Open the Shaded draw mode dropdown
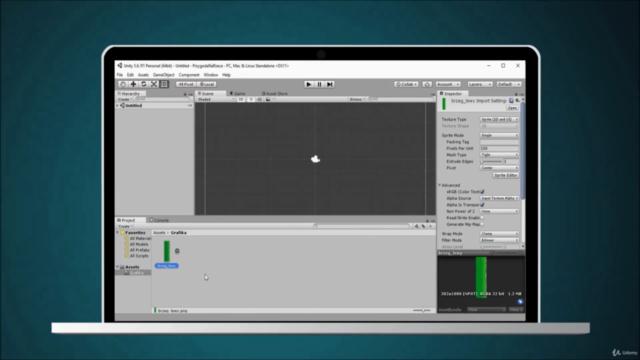Viewport: 640px width, 360px height. click(216, 99)
